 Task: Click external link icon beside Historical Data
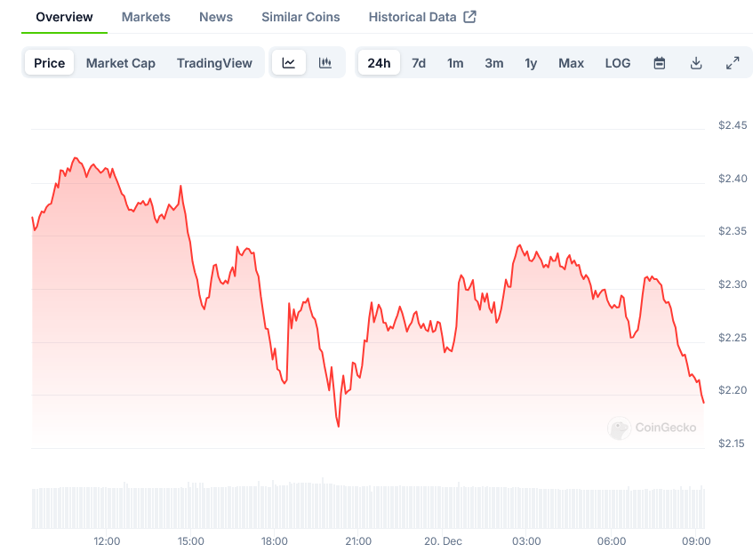coord(470,17)
